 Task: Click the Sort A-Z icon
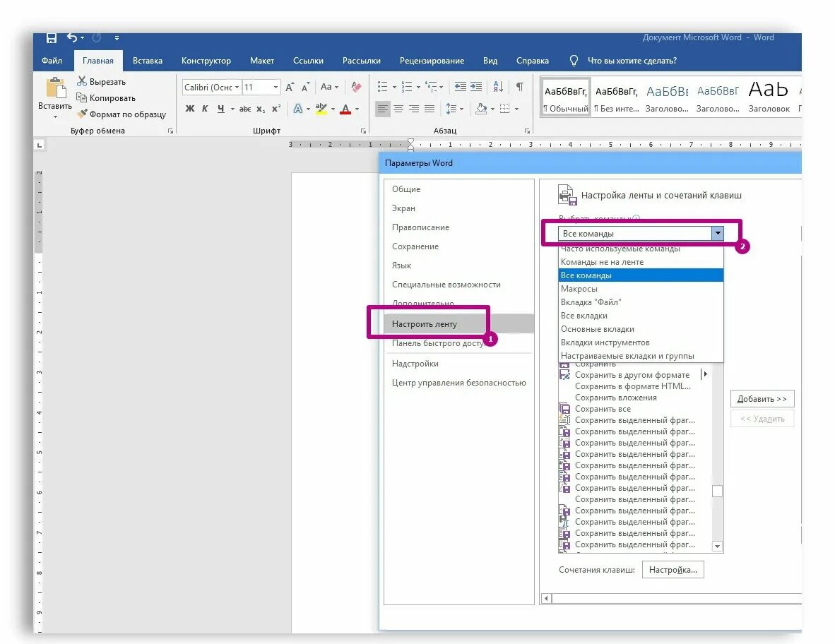click(499, 87)
